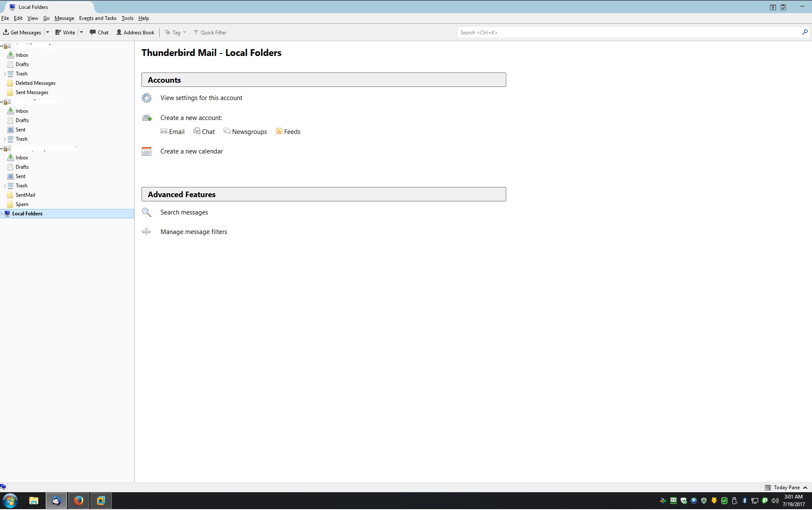812x510 pixels.
Task: Open the Help menu
Action: pos(144,18)
